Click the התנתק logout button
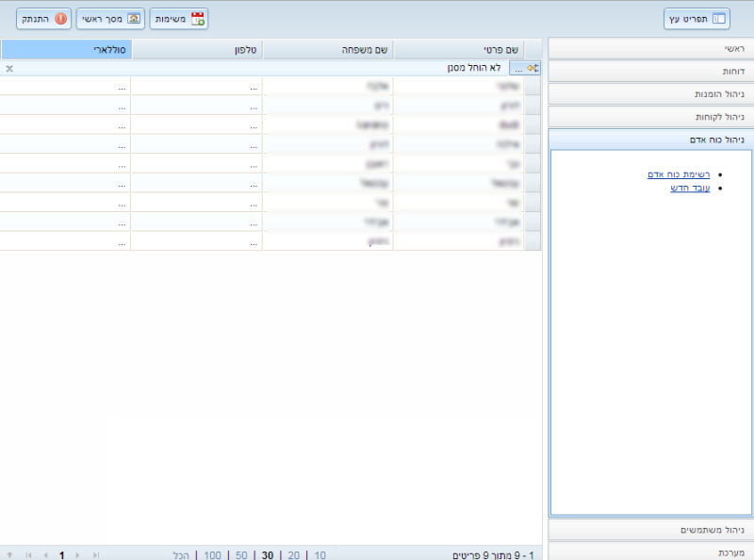 pyautogui.click(x=43, y=19)
